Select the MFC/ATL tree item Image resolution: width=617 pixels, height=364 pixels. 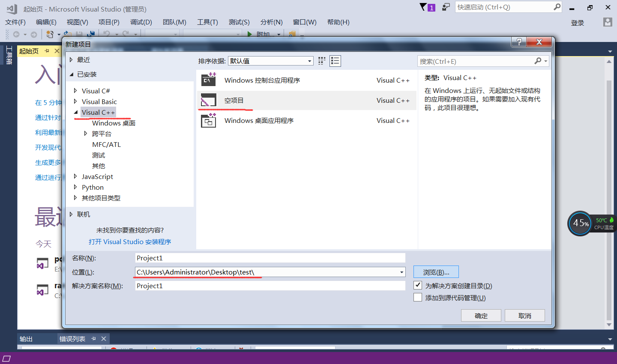(x=107, y=144)
